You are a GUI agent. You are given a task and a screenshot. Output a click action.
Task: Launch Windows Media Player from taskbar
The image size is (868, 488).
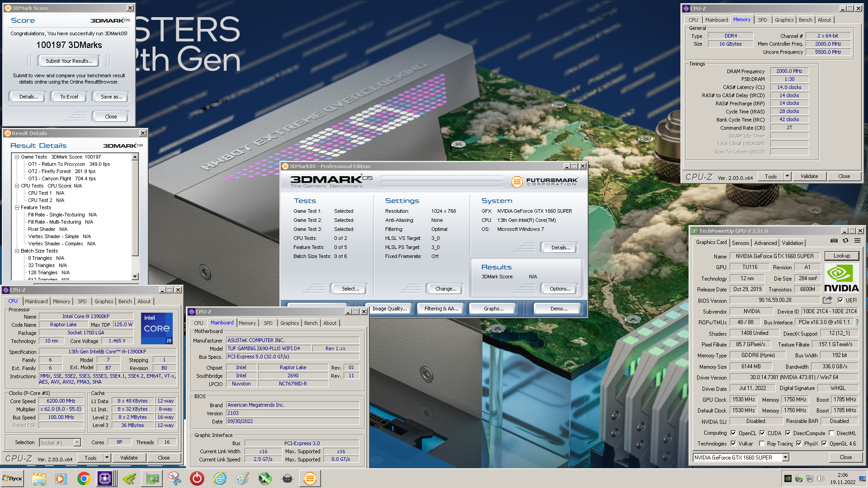tap(61, 479)
